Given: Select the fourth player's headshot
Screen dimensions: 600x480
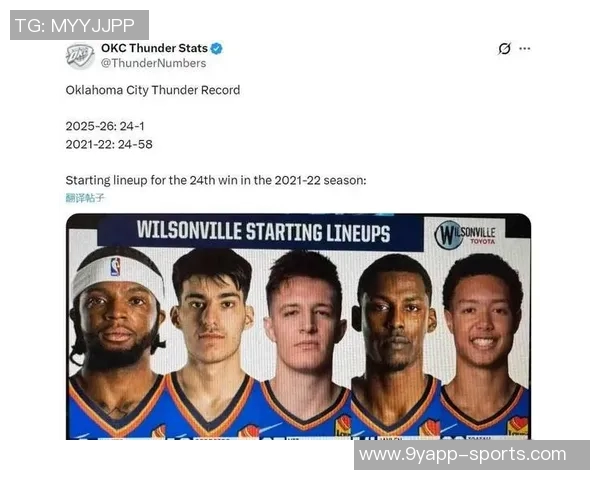Looking at the screenshot, I should (x=395, y=345).
